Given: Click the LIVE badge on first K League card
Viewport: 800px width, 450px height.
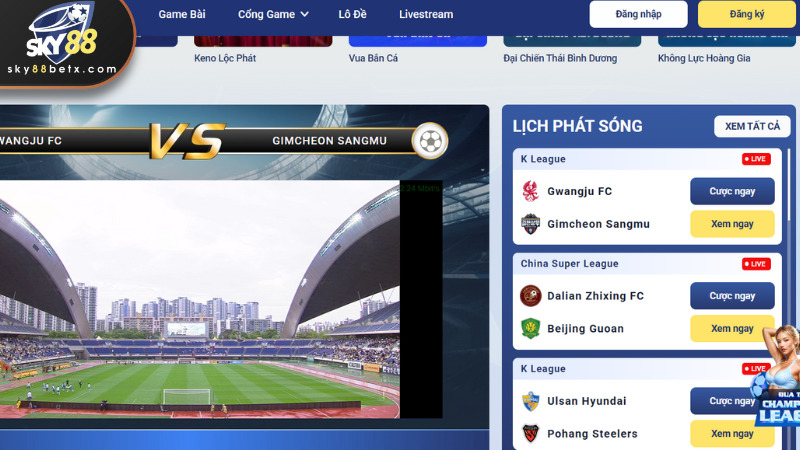Looking at the screenshot, I should tap(756, 159).
